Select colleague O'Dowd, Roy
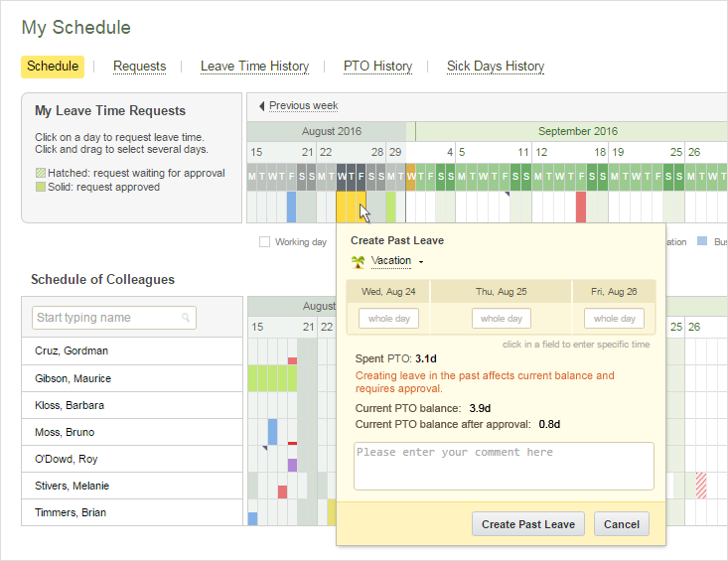Viewport: 728px width, 561px height. pyautogui.click(x=132, y=459)
